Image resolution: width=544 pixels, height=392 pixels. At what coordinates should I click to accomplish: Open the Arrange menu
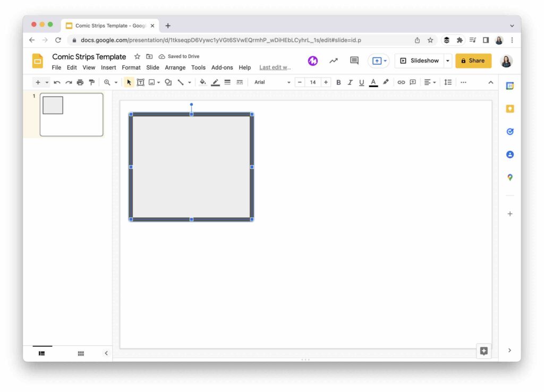pos(175,67)
